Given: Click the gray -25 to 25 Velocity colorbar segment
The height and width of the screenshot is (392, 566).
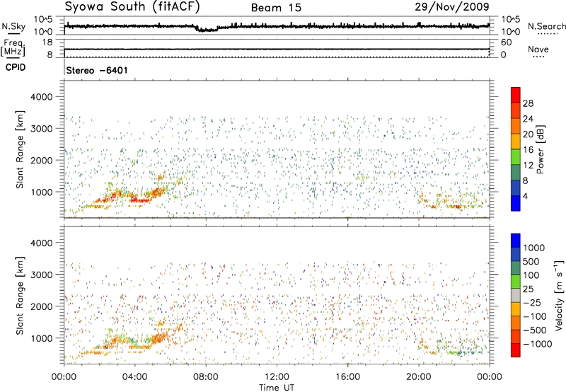Looking at the screenshot, I should coord(516,295).
